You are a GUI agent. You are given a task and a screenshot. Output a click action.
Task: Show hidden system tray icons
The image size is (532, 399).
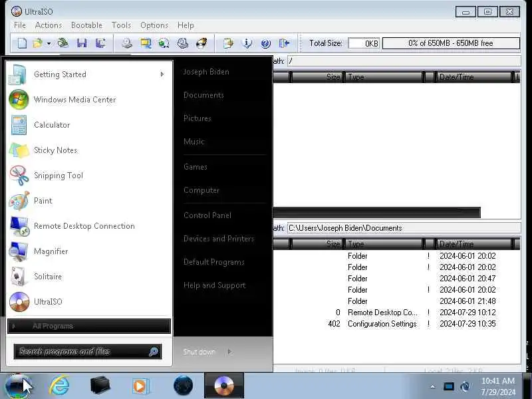(433, 386)
